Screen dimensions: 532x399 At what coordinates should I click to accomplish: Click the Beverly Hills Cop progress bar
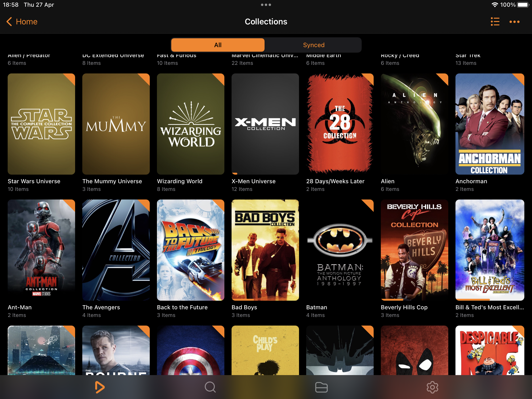pyautogui.click(x=392, y=300)
